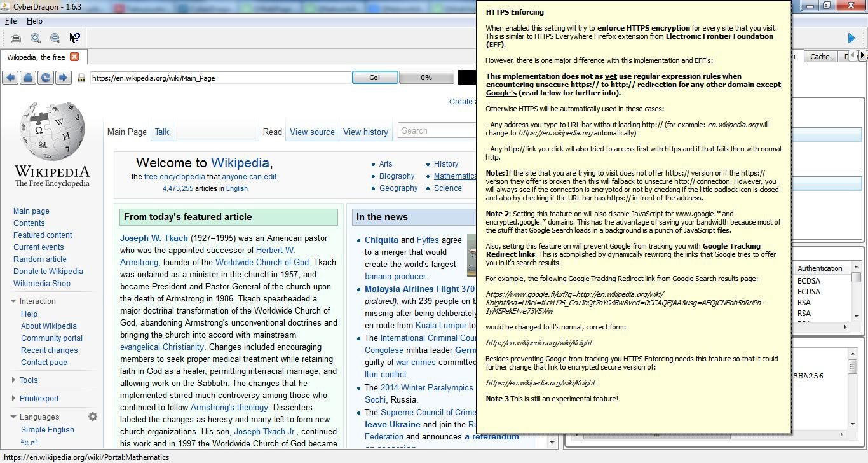Screen dimensions: 868x463
Task: Open the Mathematics portal link
Action: 455,176
